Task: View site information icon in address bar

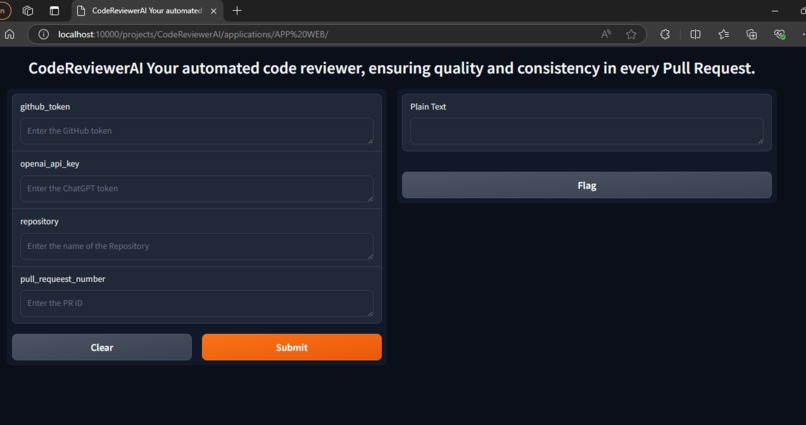Action: point(44,34)
